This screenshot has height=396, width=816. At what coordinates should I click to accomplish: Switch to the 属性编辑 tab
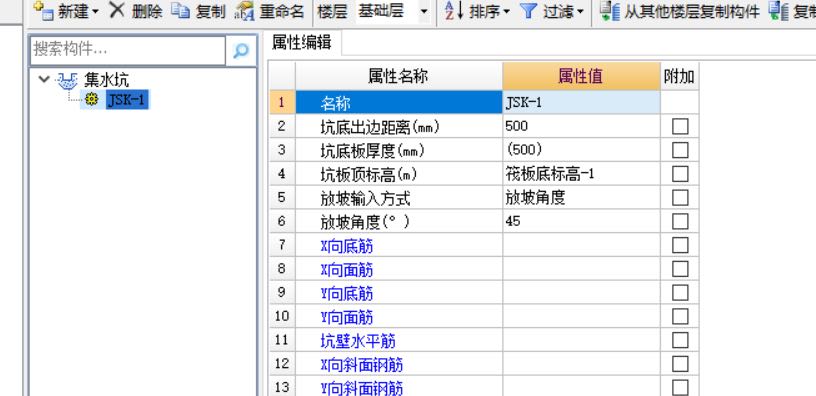(302, 42)
